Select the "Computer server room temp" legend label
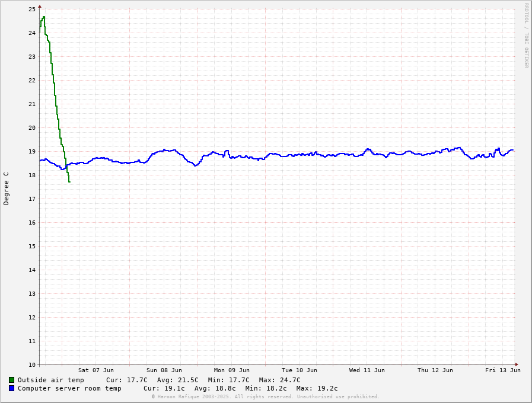Viewport: 532px width, 403px height. point(69,388)
